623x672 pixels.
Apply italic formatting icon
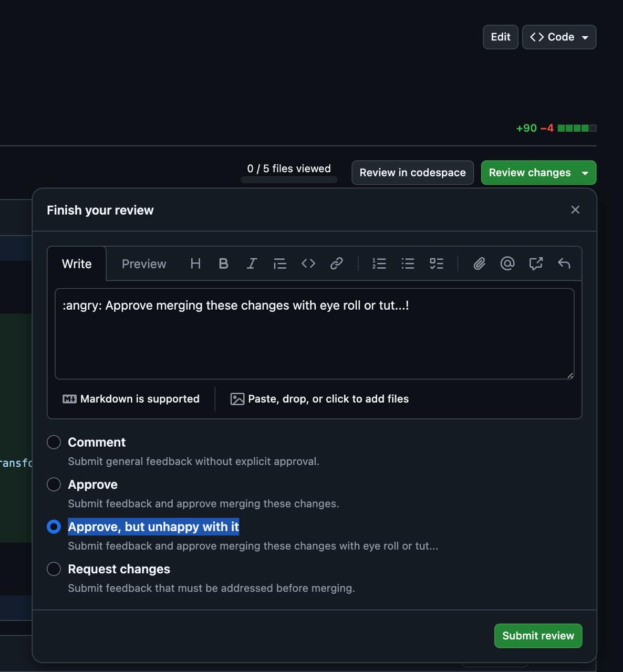[x=252, y=264]
